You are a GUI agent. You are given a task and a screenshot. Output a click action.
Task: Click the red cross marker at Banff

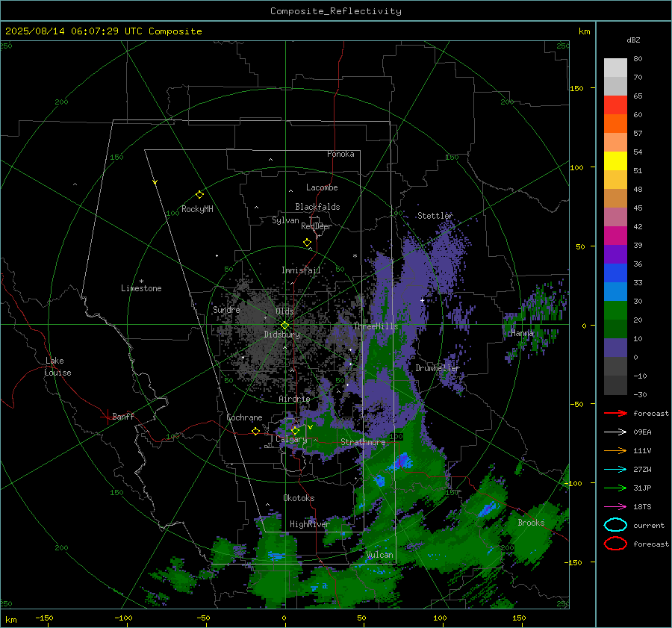[107, 417]
